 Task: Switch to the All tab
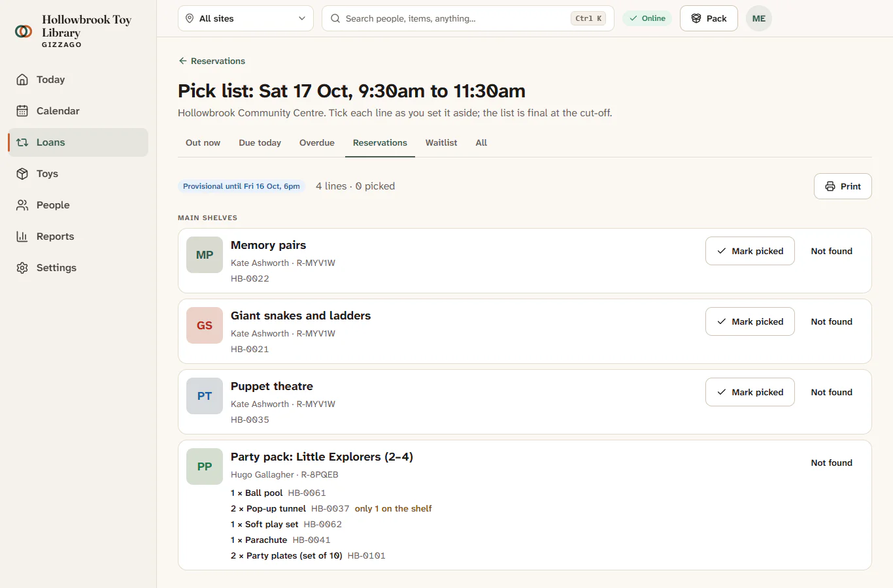(x=481, y=142)
